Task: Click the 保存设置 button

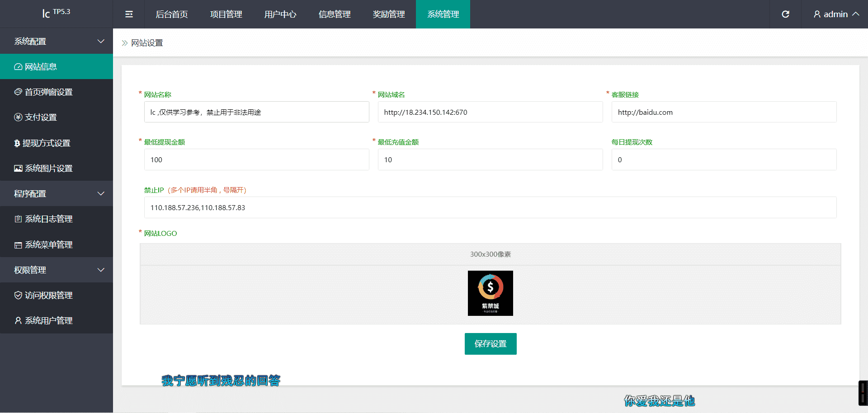Action: [x=491, y=344]
